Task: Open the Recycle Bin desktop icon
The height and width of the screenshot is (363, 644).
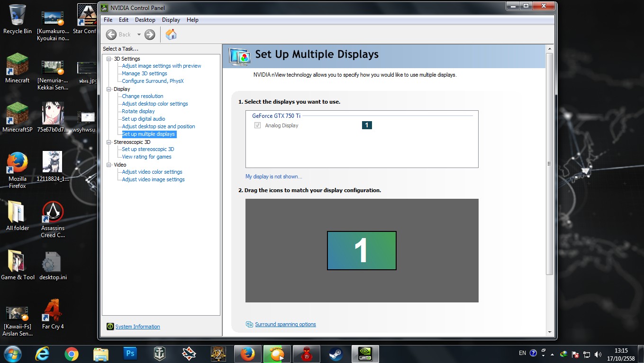Action: pos(18,19)
